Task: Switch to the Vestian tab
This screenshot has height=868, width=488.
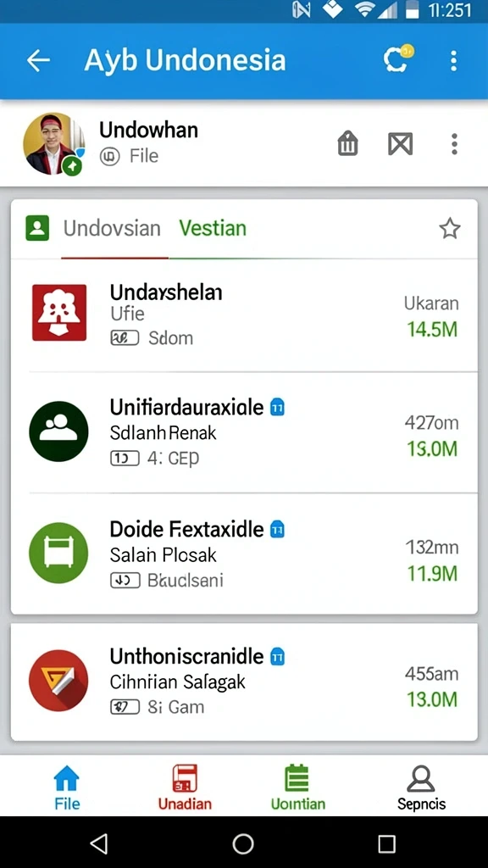Action: click(x=213, y=228)
